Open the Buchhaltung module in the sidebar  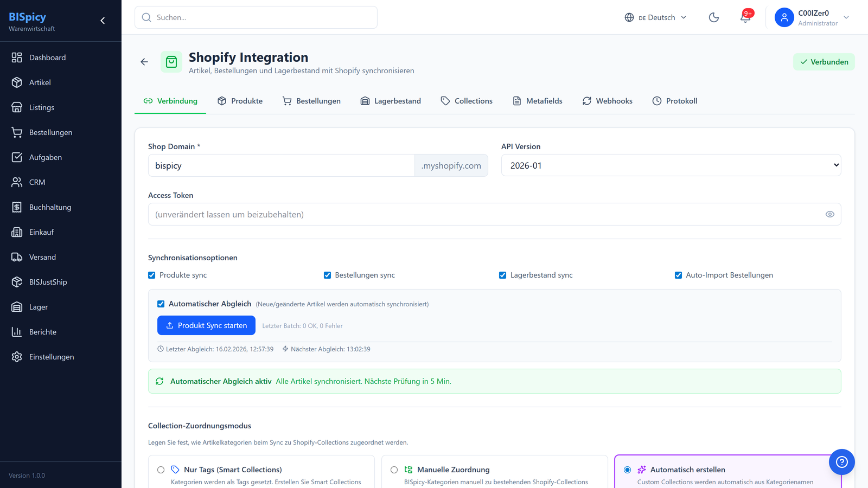pos(50,207)
